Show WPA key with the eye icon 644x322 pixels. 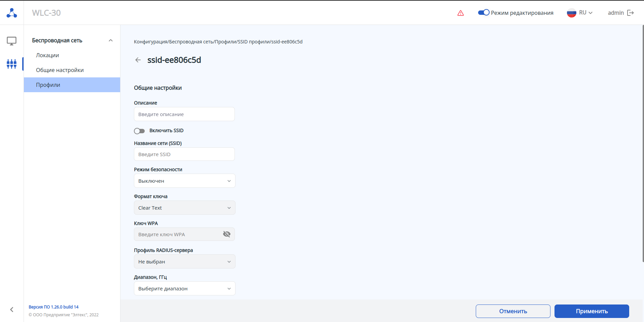(227, 234)
